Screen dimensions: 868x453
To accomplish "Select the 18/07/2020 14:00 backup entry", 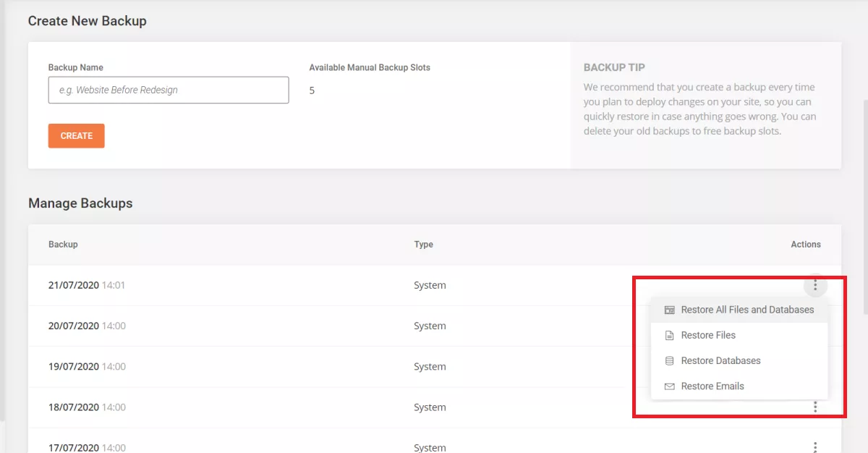I will [87, 407].
